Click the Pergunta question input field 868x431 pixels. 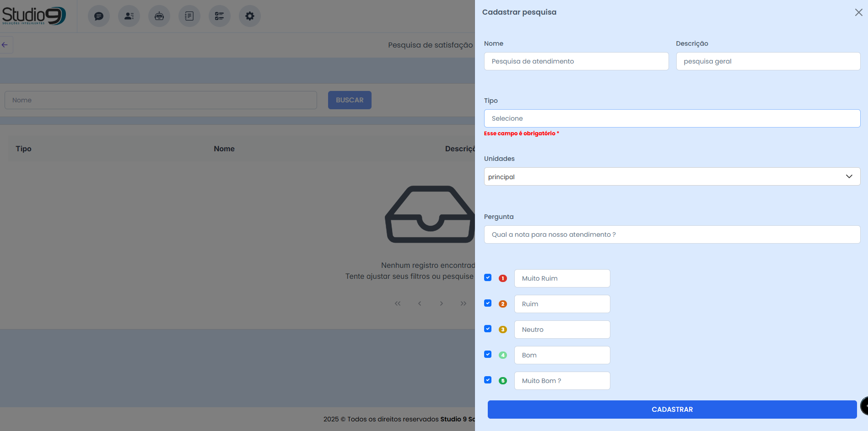[x=672, y=234]
